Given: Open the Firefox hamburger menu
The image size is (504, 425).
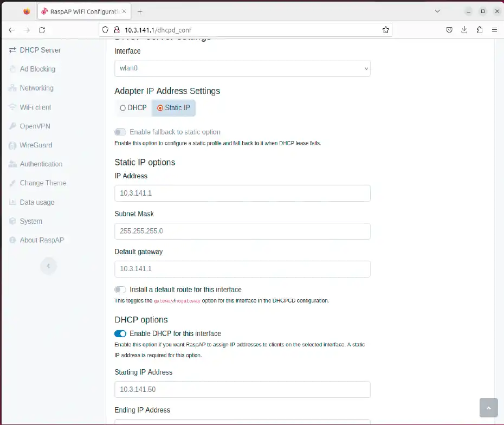Looking at the screenshot, I should 494,30.
